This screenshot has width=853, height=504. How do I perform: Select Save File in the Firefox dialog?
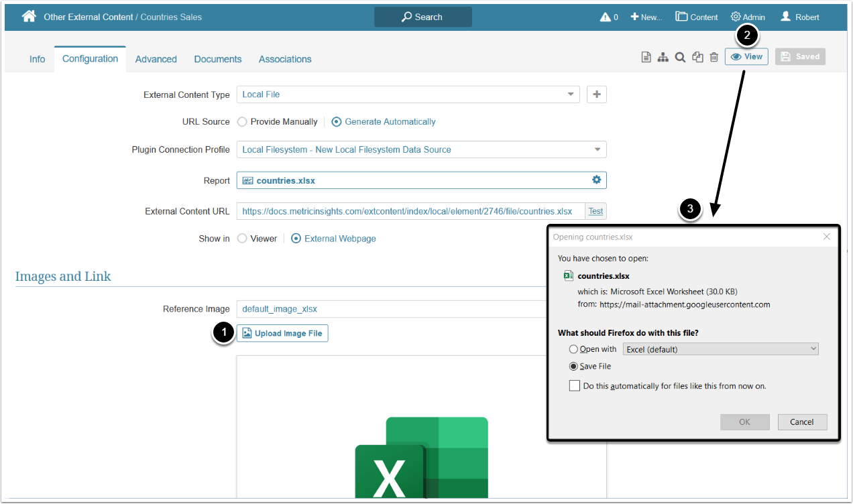pos(590,367)
